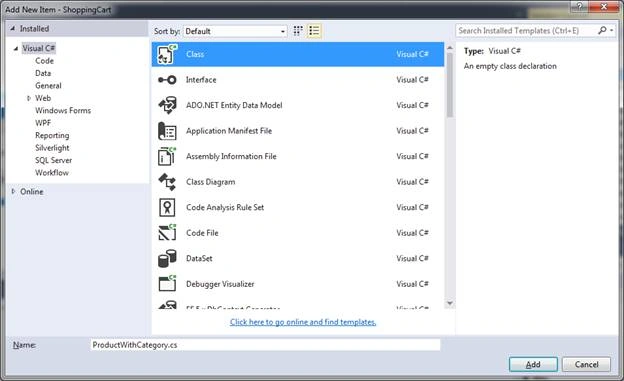Collapse the Installed section
Screen dimensions: 624x381
tap(12, 29)
